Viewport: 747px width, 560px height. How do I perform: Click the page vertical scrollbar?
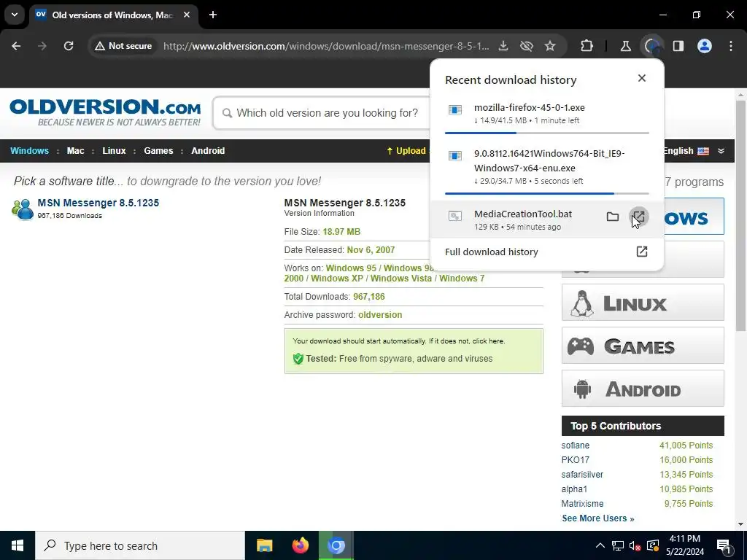pos(741,215)
